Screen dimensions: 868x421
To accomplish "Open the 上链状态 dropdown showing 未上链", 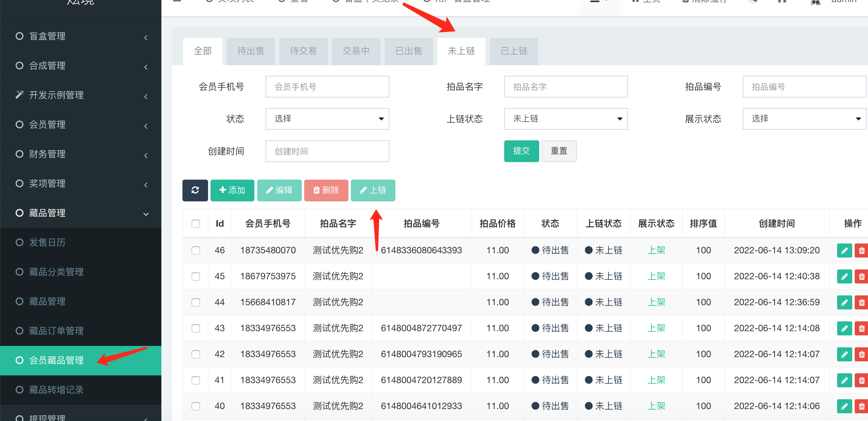I will [566, 119].
